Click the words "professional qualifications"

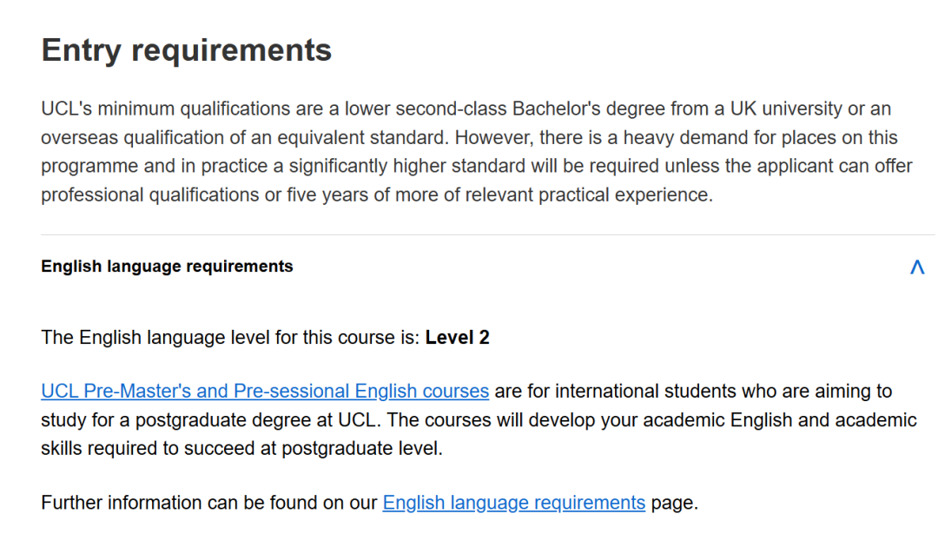[149, 195]
